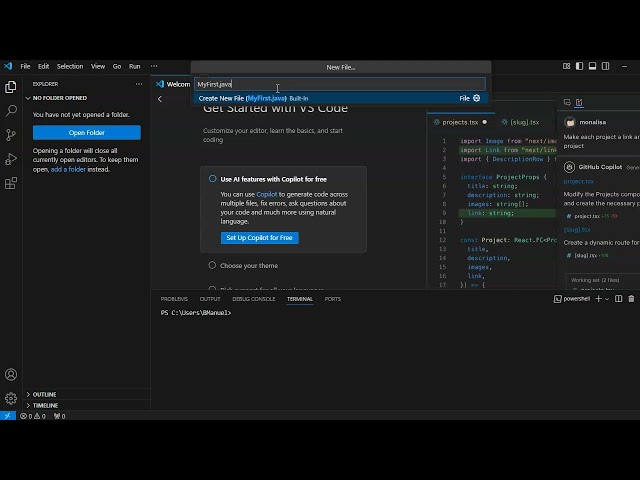Open the Extensions view
The image size is (640, 480).
click(11, 183)
